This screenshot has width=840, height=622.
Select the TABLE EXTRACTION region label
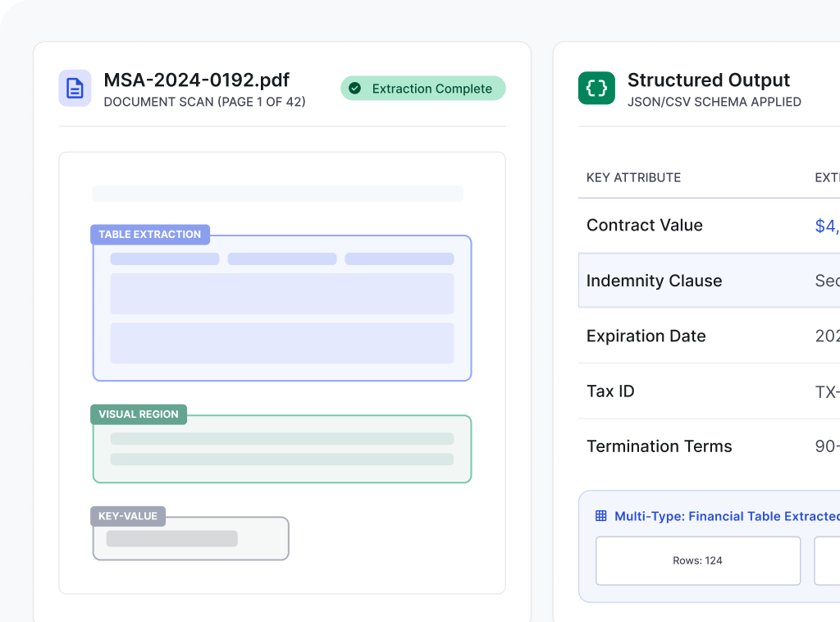click(x=150, y=234)
